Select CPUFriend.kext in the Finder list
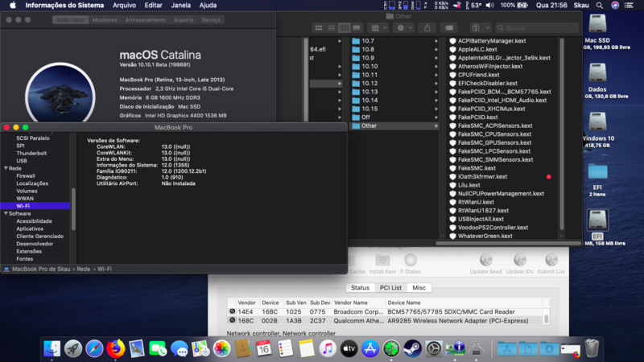The height and width of the screenshot is (362, 644). [478, 75]
